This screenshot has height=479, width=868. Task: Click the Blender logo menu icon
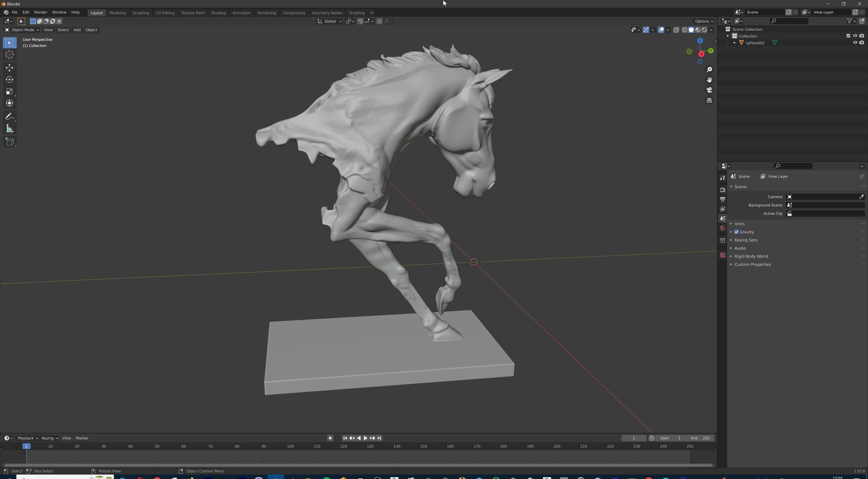pos(6,12)
